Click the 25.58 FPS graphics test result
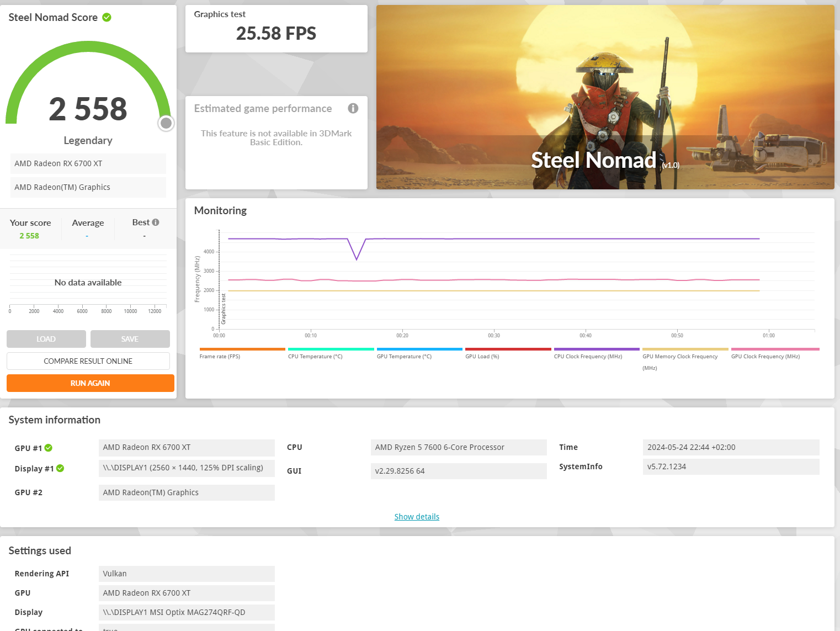Image resolution: width=840 pixels, height=631 pixels. tap(276, 34)
